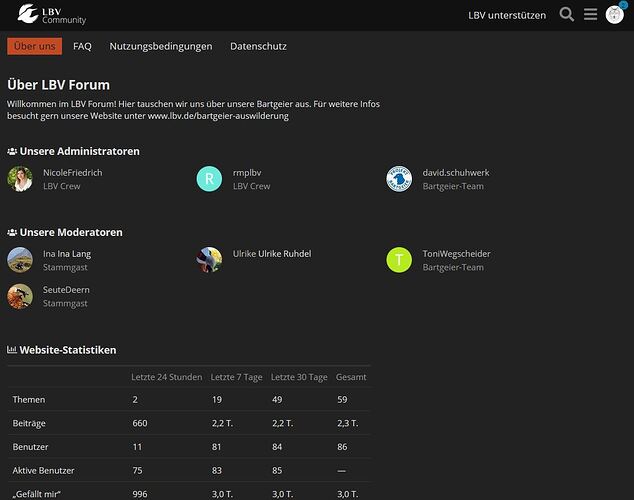Click the Gesamt column header
Viewport: 634px width, 500px height.
point(351,377)
